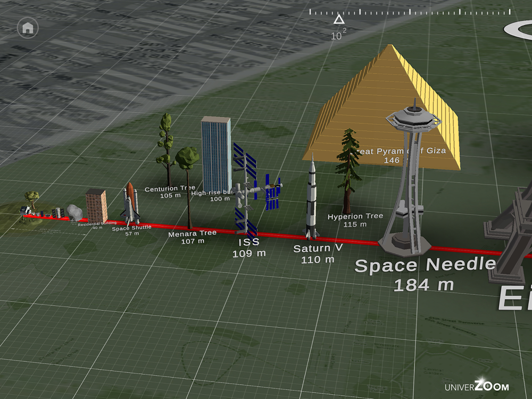Click the triangle marker on the scale ruler
This screenshot has width=532, height=399.
tap(338, 19)
